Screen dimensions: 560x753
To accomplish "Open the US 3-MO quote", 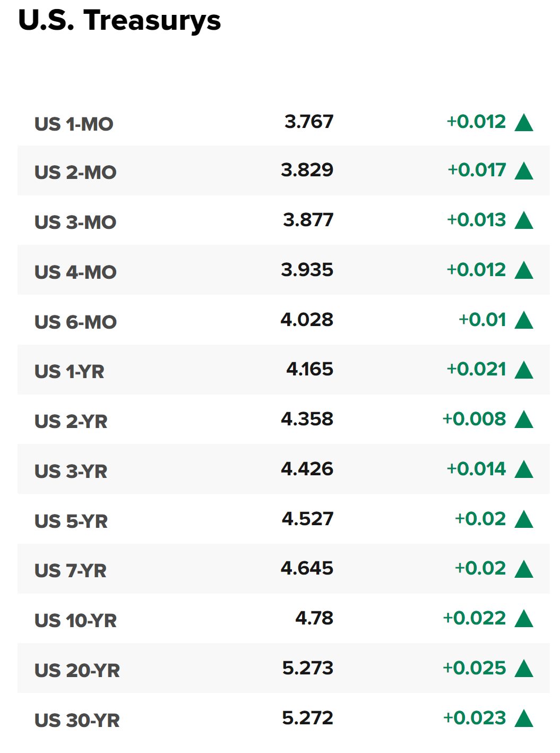I will click(75, 222).
